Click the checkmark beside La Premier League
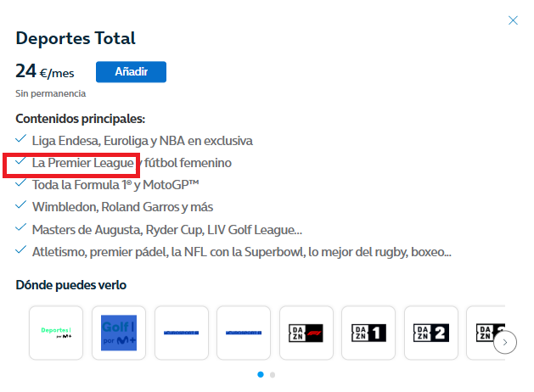This screenshot has width=534, height=392. point(20,161)
